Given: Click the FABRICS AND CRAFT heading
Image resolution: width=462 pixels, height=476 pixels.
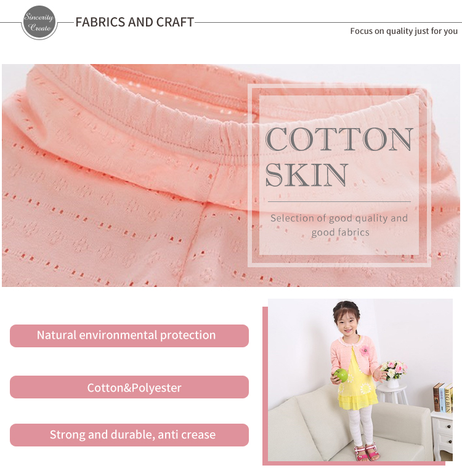Looking at the screenshot, I should (x=134, y=22).
